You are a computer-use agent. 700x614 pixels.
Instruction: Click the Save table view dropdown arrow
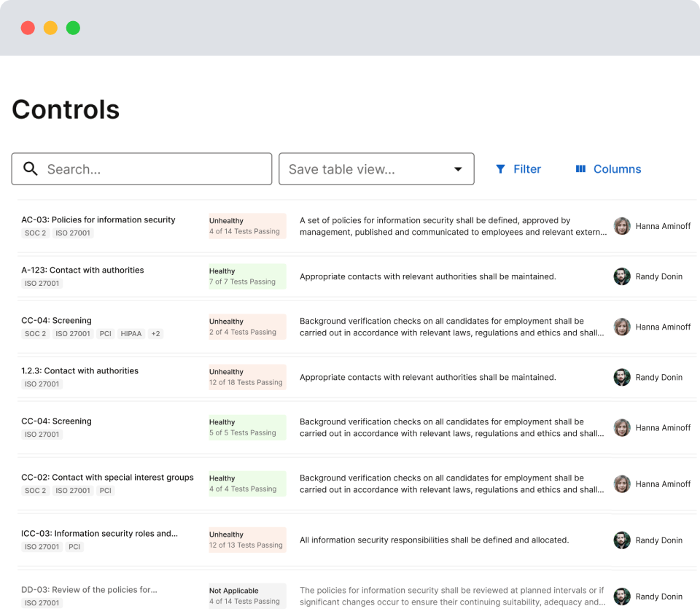[x=458, y=169]
